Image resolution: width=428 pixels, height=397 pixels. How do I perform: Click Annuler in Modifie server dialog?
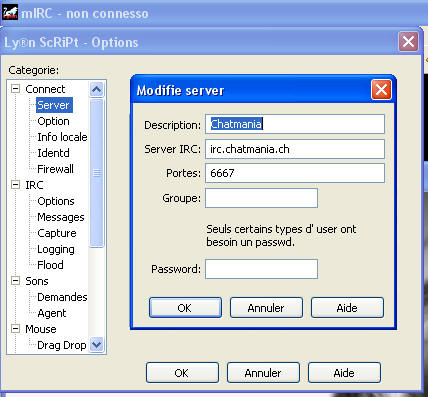click(266, 308)
